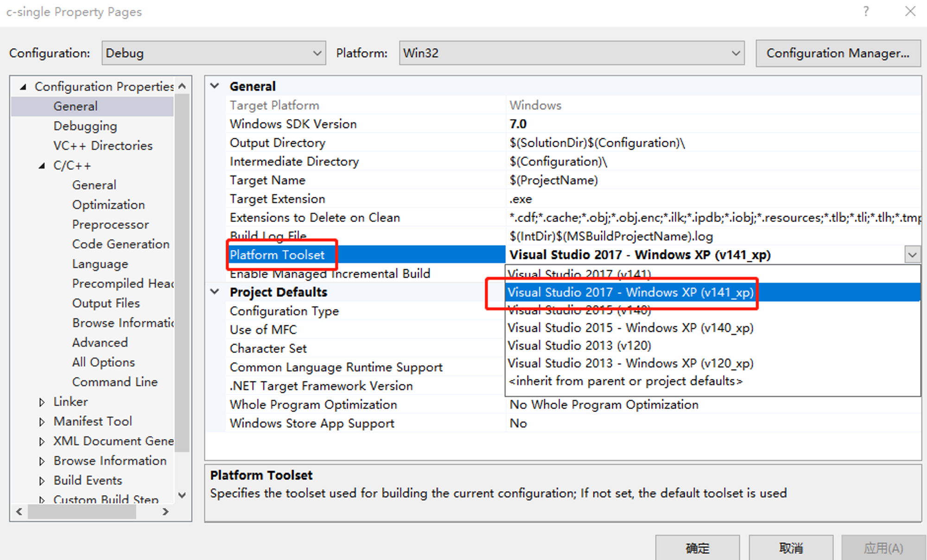
Task: Click the 取消 (Cancel) button
Action: point(791,548)
